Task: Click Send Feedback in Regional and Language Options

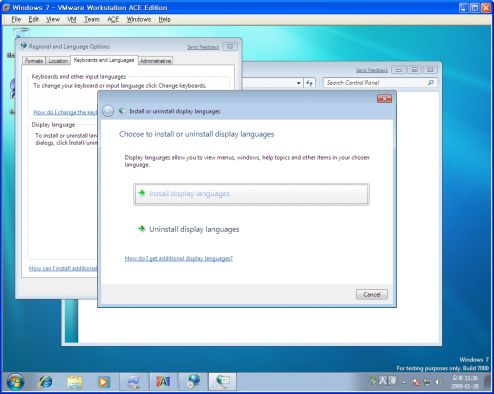Action: [x=203, y=47]
